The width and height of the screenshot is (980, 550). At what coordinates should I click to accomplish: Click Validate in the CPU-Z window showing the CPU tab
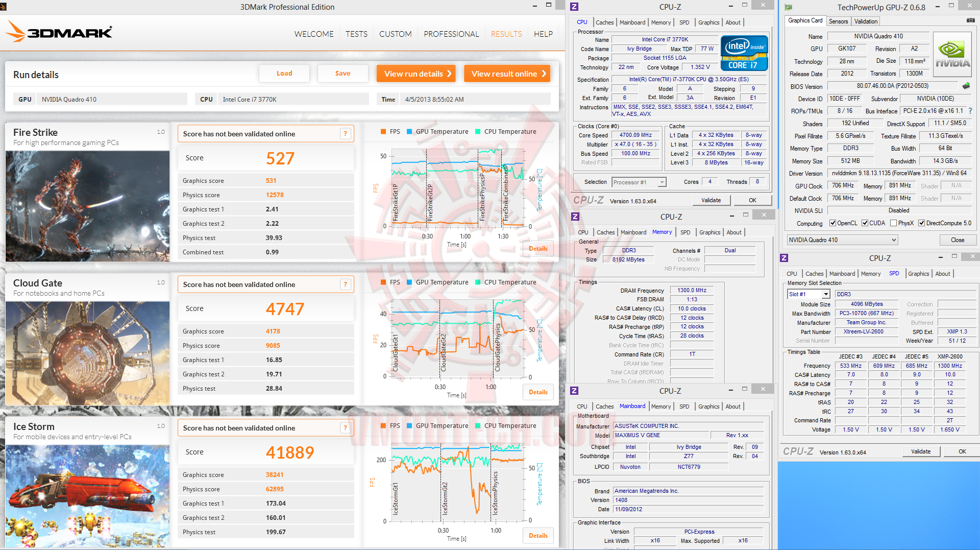tap(710, 200)
